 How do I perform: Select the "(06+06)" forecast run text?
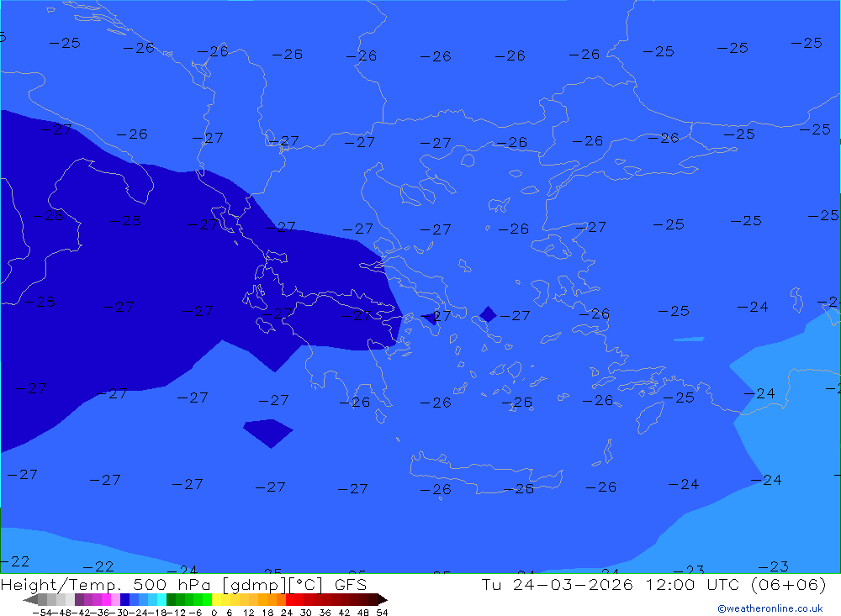(x=789, y=585)
